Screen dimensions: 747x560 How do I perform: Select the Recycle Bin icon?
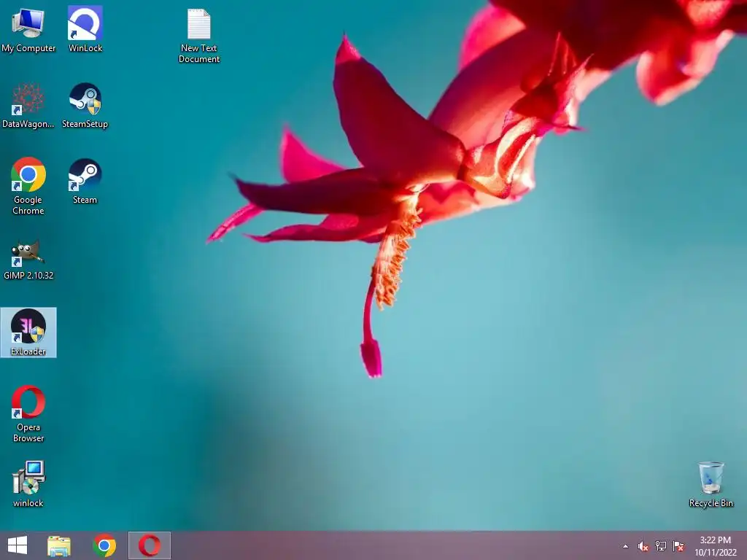click(x=711, y=484)
